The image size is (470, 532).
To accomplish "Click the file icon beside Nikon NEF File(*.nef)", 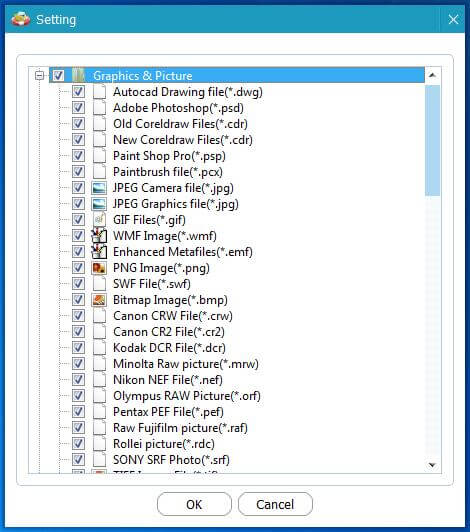I will (x=99, y=380).
